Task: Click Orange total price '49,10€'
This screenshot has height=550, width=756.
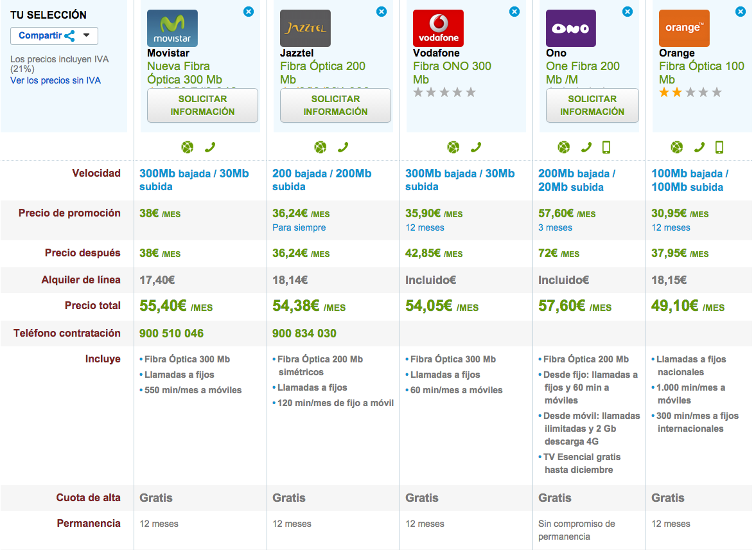Action: pos(674,305)
